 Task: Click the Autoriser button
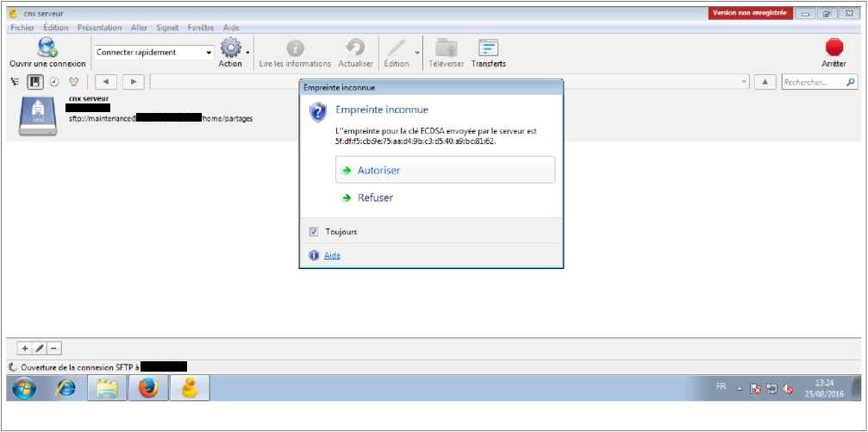[x=445, y=171]
